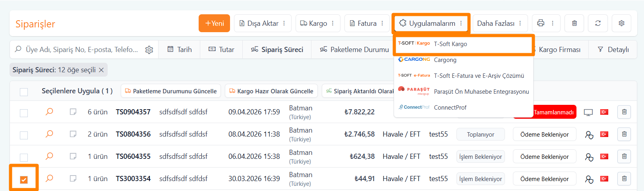Click amount ₺2.746,58
Image resolution: width=644 pixels, height=191 pixels.
click(360, 134)
